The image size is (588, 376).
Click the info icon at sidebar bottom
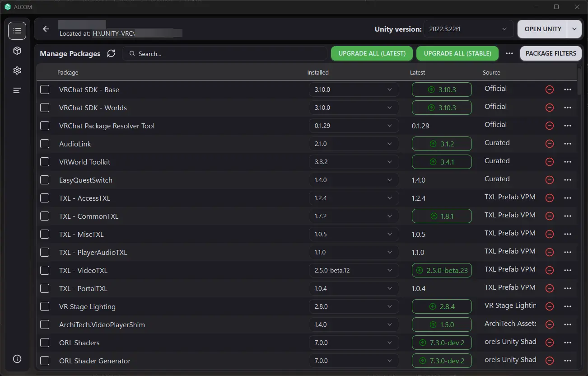[x=17, y=359]
